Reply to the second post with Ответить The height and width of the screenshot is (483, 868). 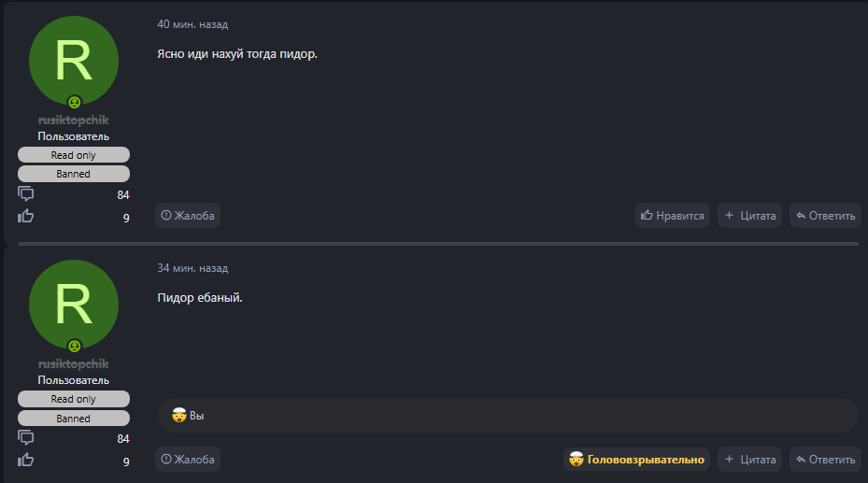tap(825, 460)
